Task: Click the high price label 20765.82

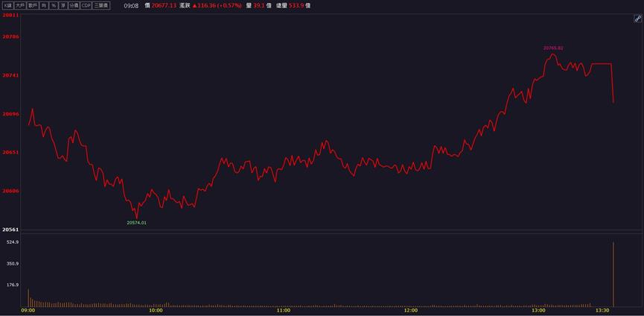Action: click(553, 48)
